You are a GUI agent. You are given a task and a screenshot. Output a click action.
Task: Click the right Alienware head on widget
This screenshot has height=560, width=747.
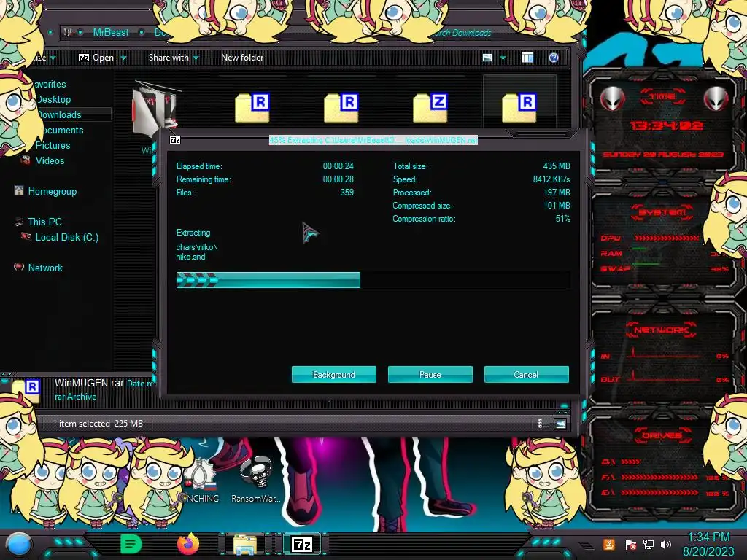(716, 98)
